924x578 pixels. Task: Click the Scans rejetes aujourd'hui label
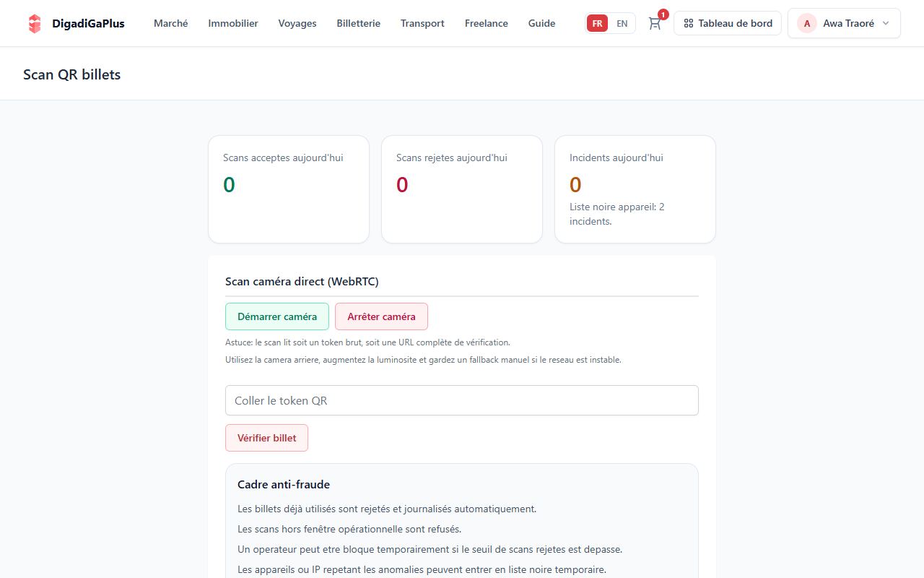pyautogui.click(x=452, y=158)
